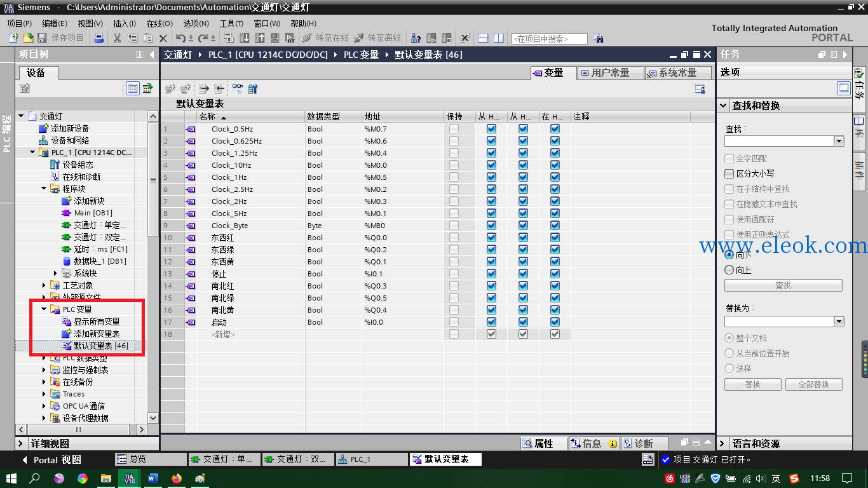Click the search-in-project binoculars icon

pos(598,38)
